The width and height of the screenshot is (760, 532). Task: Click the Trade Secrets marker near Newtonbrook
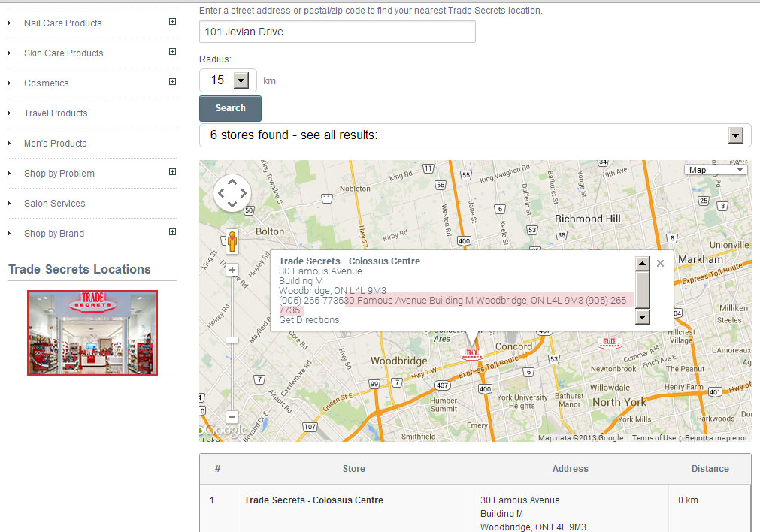(x=610, y=343)
